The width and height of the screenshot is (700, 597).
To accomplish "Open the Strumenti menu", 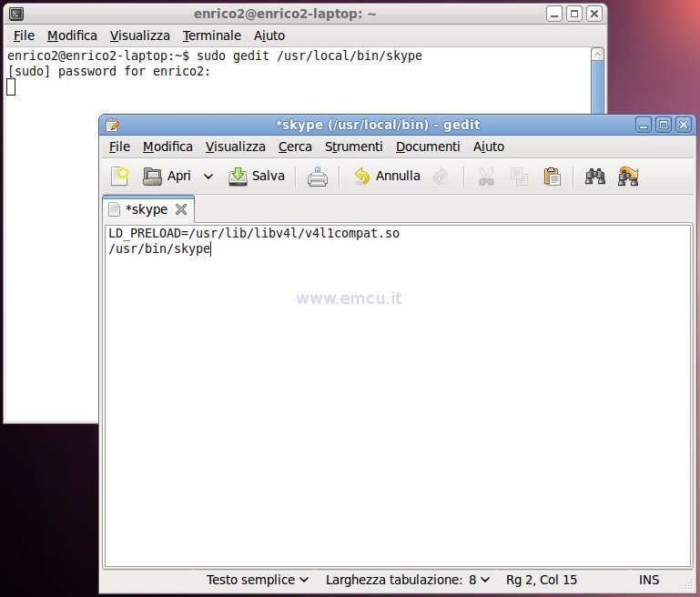I will point(353,147).
